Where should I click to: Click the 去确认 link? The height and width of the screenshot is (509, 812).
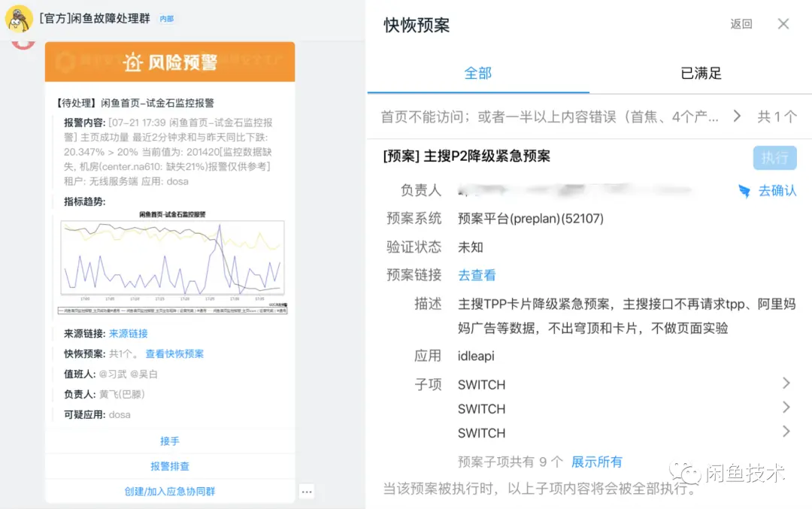(x=777, y=191)
